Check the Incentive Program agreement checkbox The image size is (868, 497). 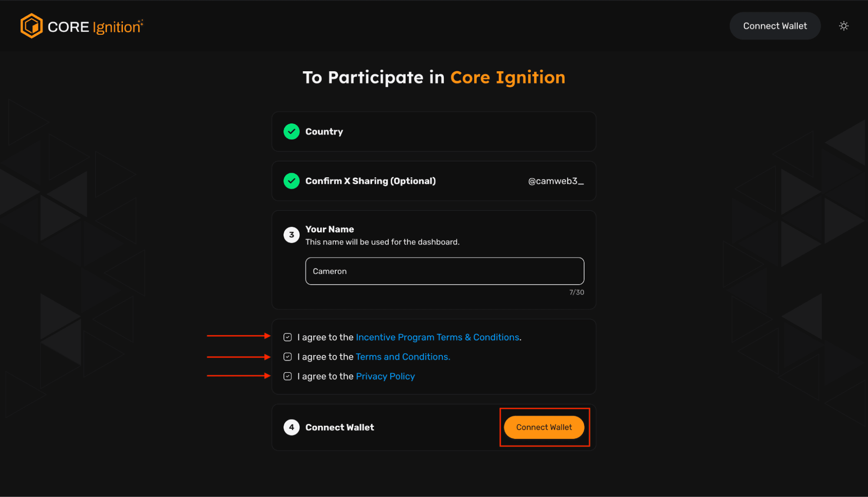pos(287,337)
